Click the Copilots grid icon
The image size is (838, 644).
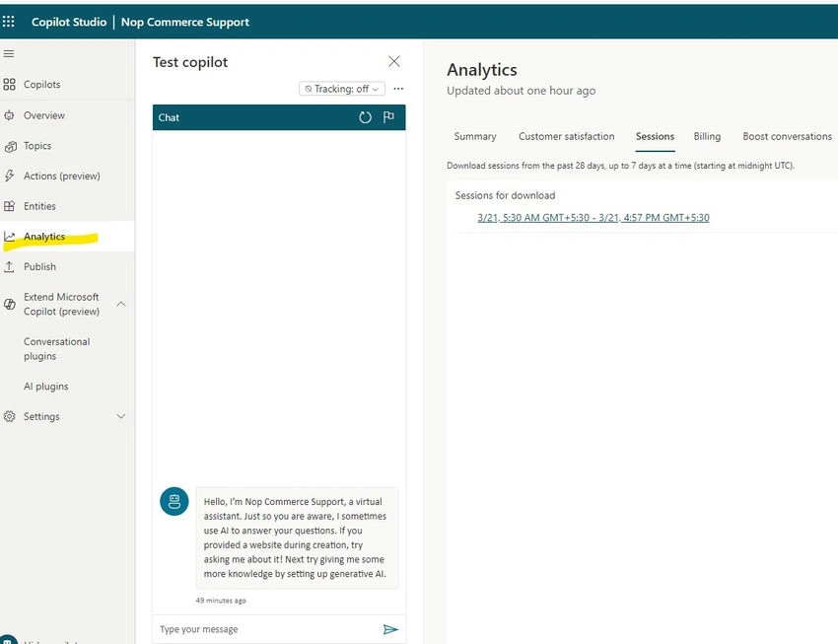(x=9, y=85)
